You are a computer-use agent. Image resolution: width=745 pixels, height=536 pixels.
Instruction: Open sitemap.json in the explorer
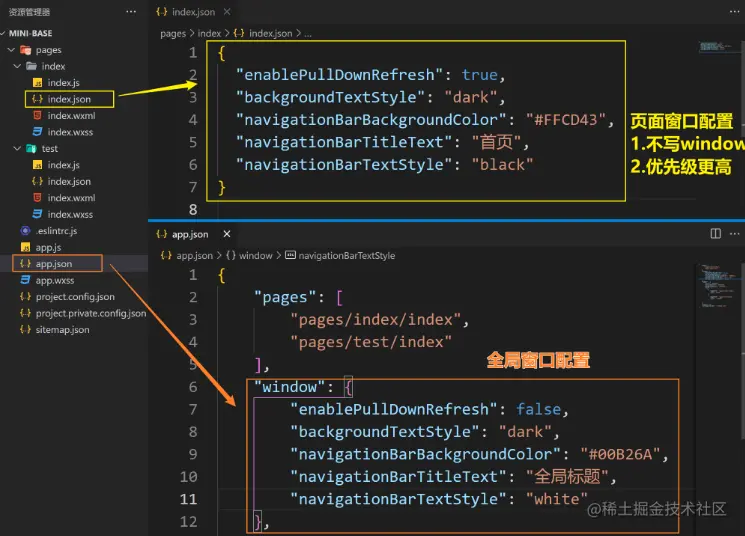(x=62, y=330)
